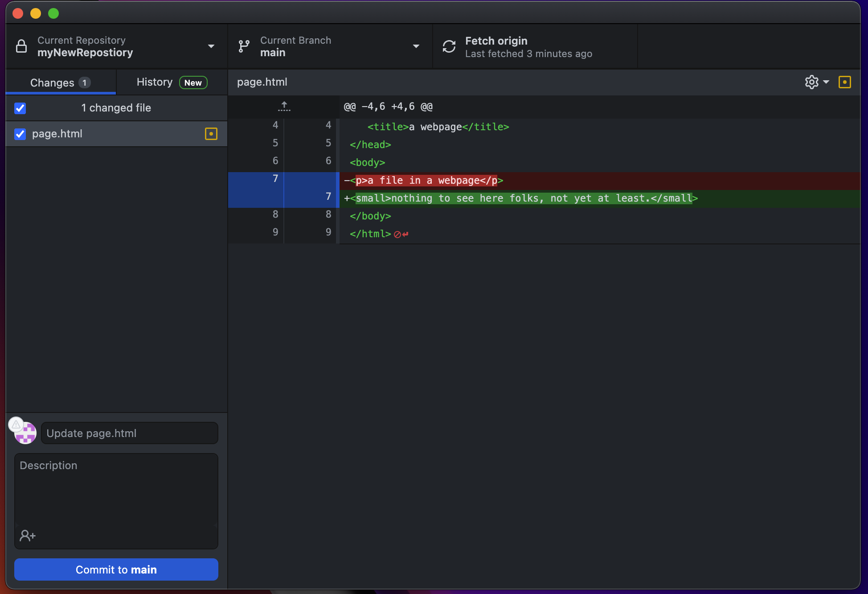Click the commit author avatar
Viewport: 868px width, 594px height.
coord(26,433)
